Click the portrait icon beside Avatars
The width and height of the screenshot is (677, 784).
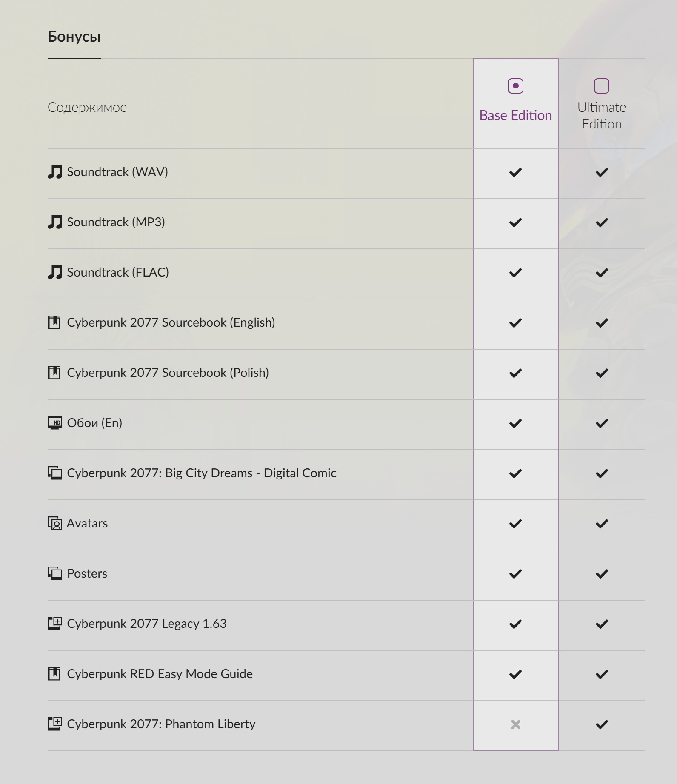click(x=54, y=523)
